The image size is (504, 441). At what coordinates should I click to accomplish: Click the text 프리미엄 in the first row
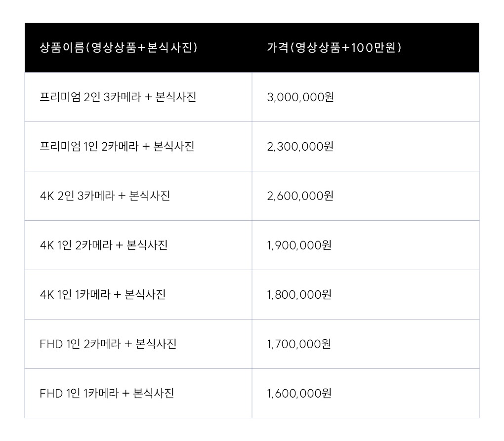(x=60, y=97)
